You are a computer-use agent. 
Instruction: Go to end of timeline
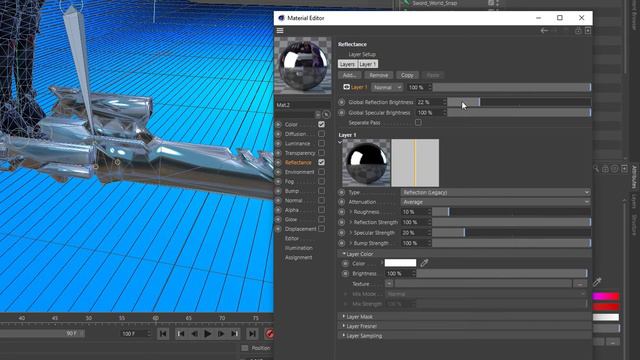252,334
